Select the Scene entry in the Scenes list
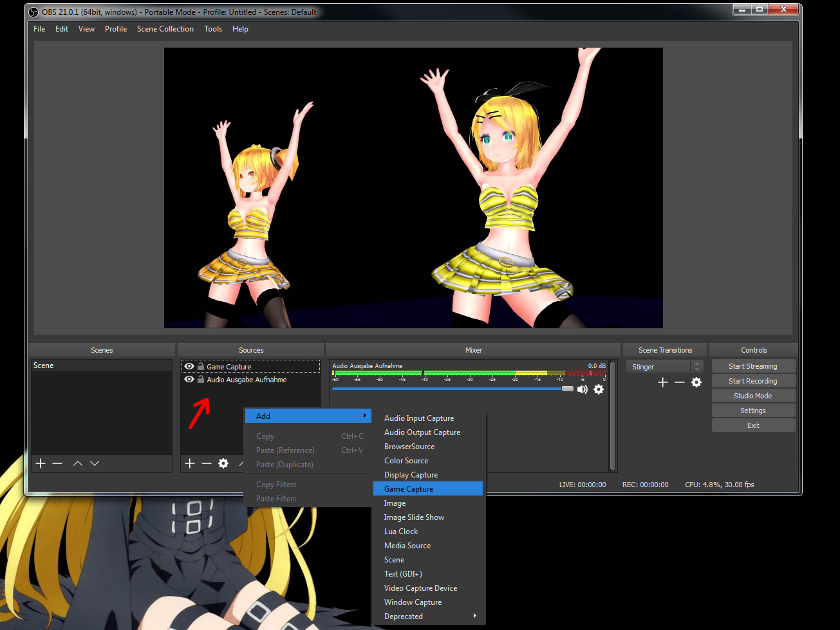 coord(102,366)
